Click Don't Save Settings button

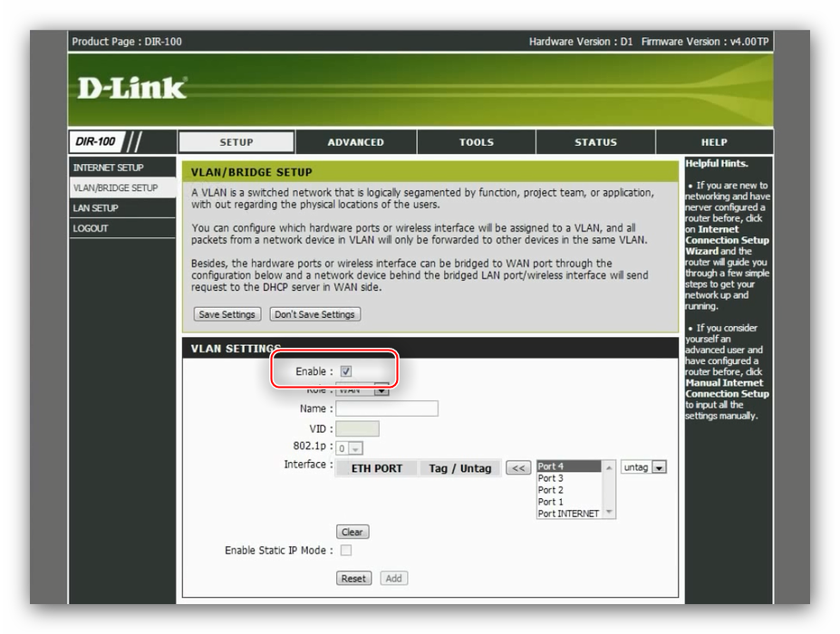(315, 314)
